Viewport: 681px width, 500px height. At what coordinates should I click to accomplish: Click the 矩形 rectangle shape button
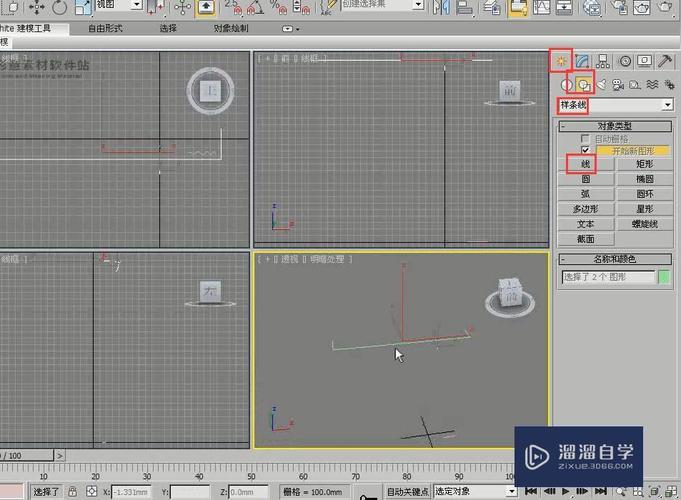click(x=643, y=163)
